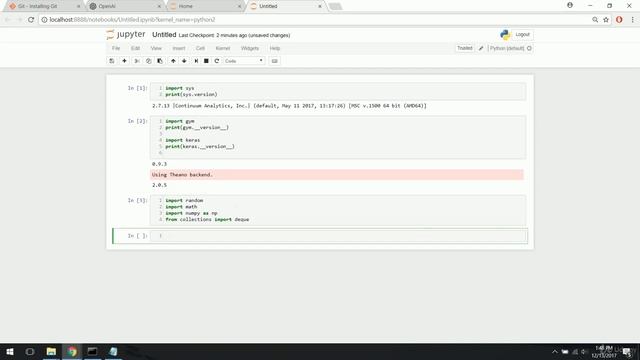640x360 pixels.
Task: Open the Insert menu
Action: click(x=179, y=48)
